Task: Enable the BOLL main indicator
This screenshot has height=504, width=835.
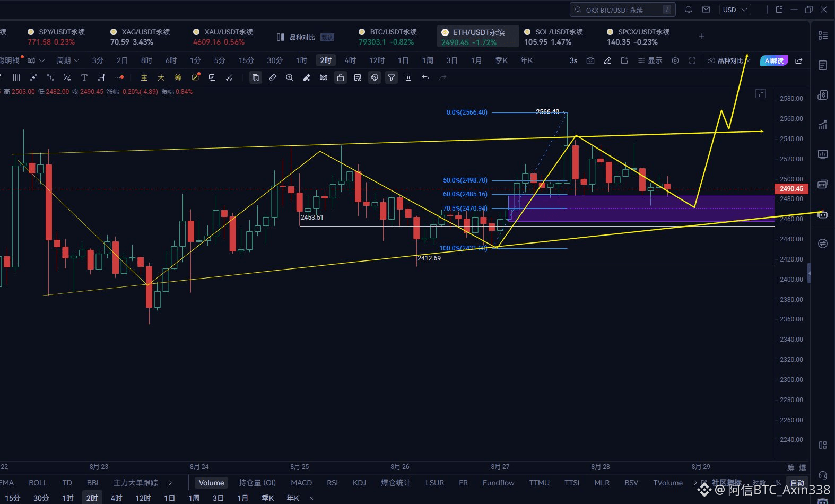Action: 38,483
